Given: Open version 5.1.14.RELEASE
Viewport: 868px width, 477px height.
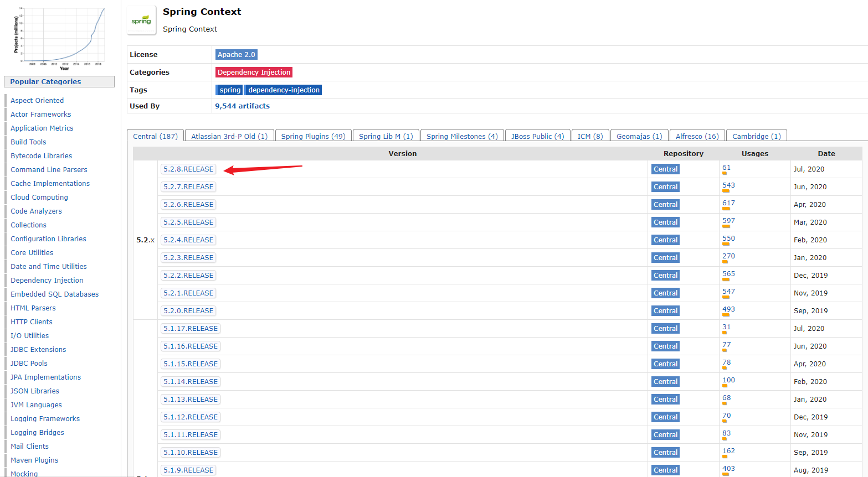Looking at the screenshot, I should click(x=191, y=382).
